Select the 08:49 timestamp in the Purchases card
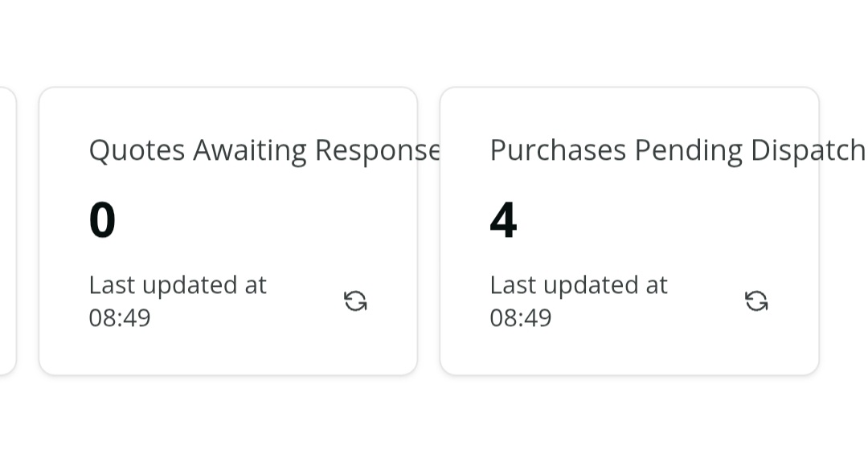 click(x=521, y=318)
